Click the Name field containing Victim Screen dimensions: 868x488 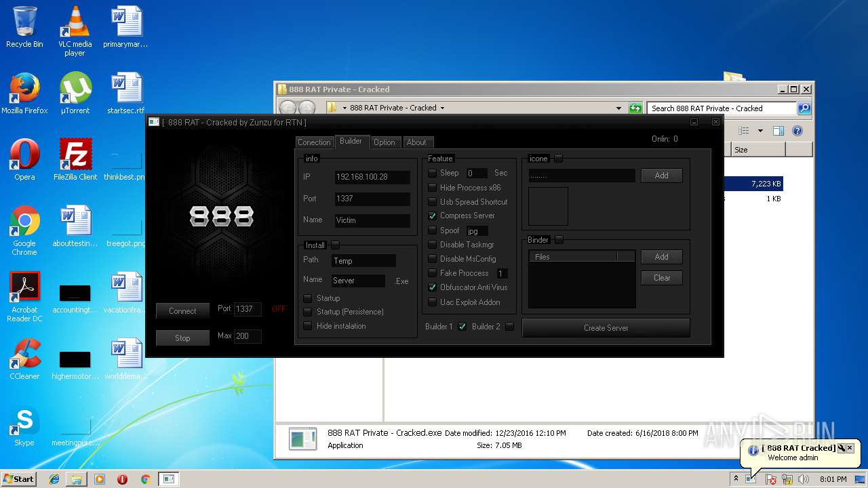(372, 220)
